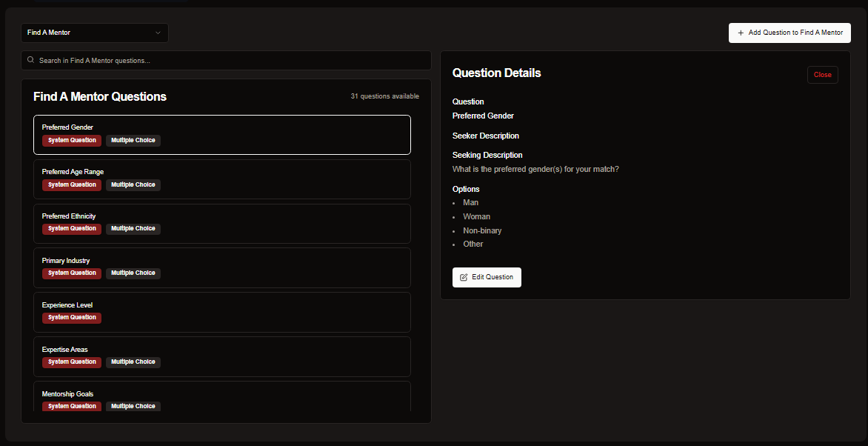
Task: Open the Primary Industry question title
Action: pyautogui.click(x=66, y=261)
